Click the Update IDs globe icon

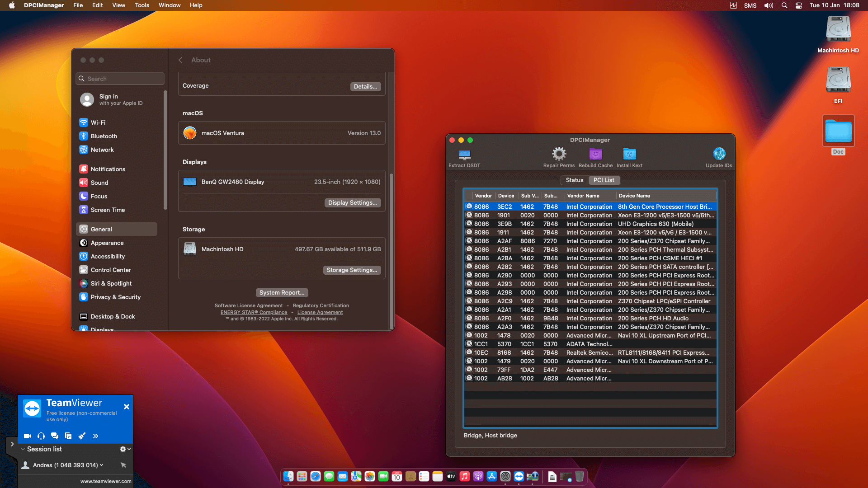click(x=718, y=154)
